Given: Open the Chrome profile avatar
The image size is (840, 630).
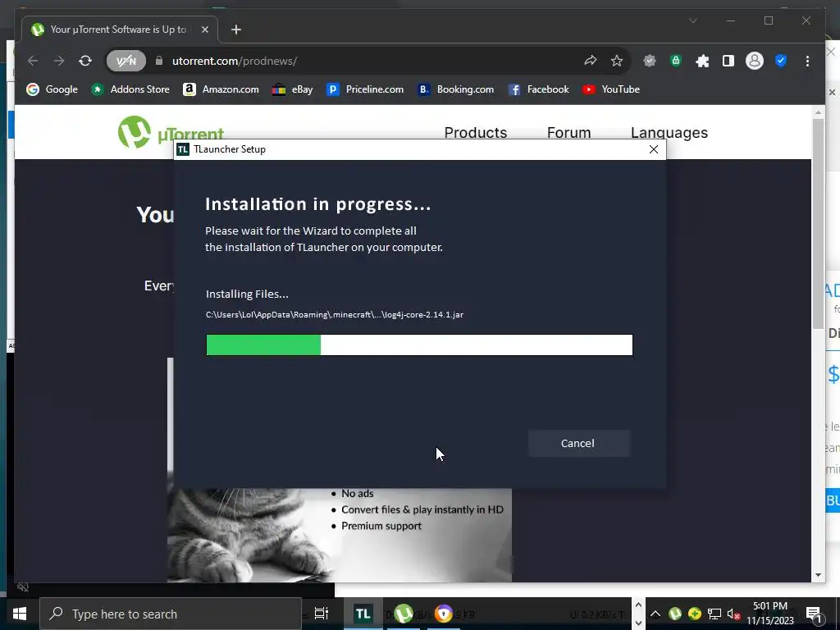Looking at the screenshot, I should click(755, 61).
